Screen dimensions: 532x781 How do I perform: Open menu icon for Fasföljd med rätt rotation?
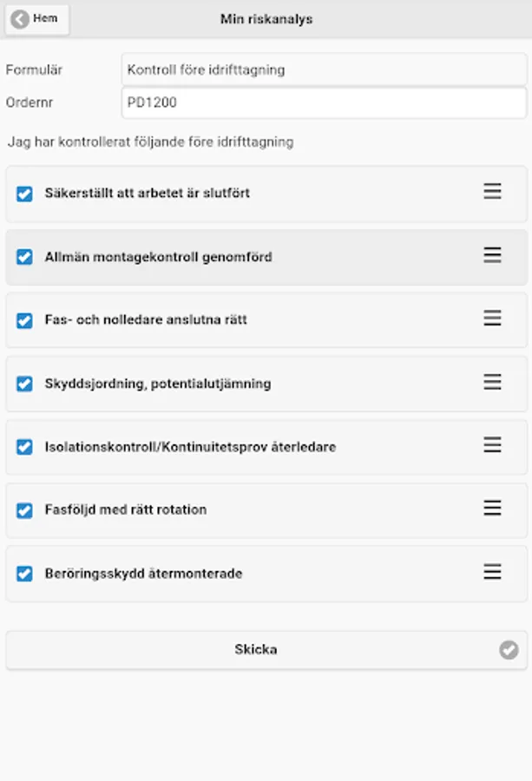pos(492,509)
